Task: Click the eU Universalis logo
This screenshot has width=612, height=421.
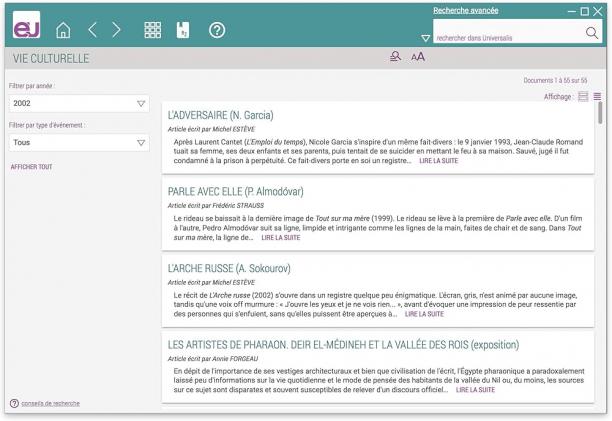Action: tap(26, 25)
